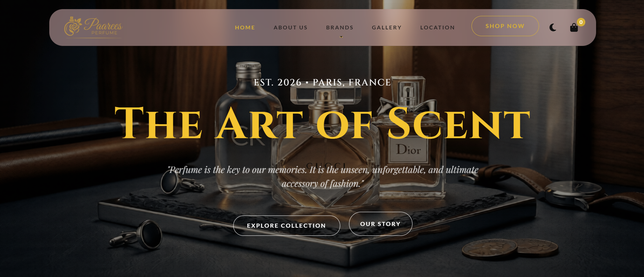This screenshot has width=644, height=277.
Task: Click the Shop Now button
Action: pyautogui.click(x=505, y=26)
